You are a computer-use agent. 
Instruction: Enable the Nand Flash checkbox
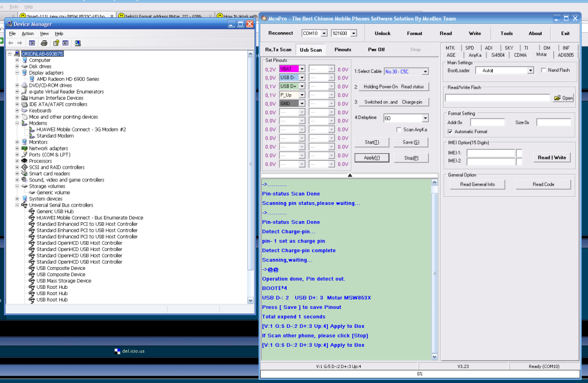click(544, 70)
